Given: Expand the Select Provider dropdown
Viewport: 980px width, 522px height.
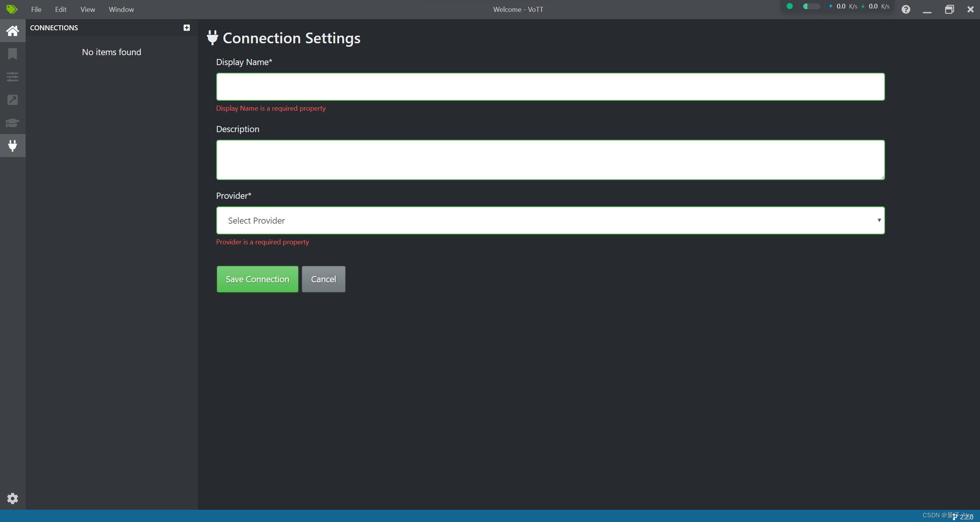Looking at the screenshot, I should [x=550, y=221].
